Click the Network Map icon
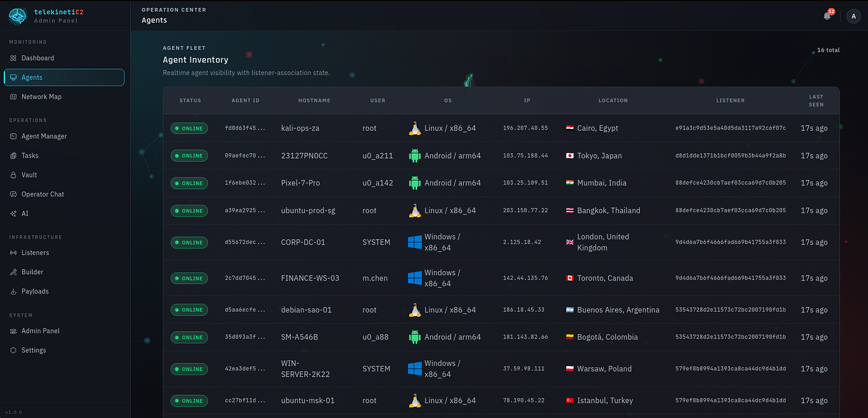The width and height of the screenshot is (868, 418). click(x=14, y=97)
